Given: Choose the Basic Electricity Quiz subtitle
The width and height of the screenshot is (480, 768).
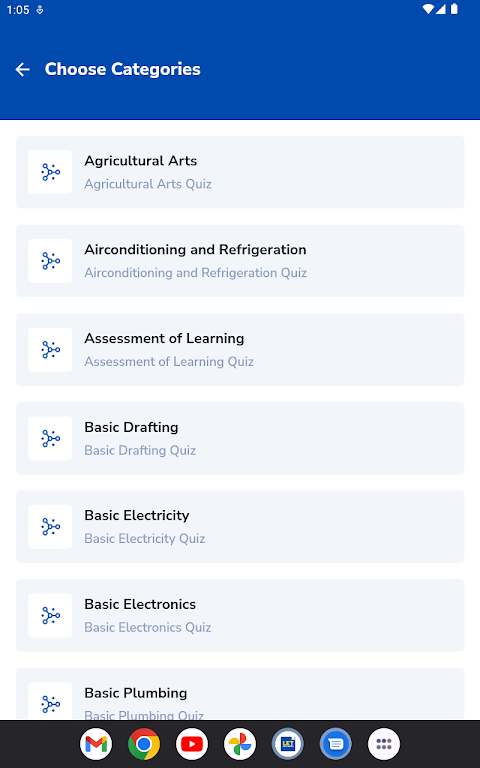Looking at the screenshot, I should pos(144,539).
